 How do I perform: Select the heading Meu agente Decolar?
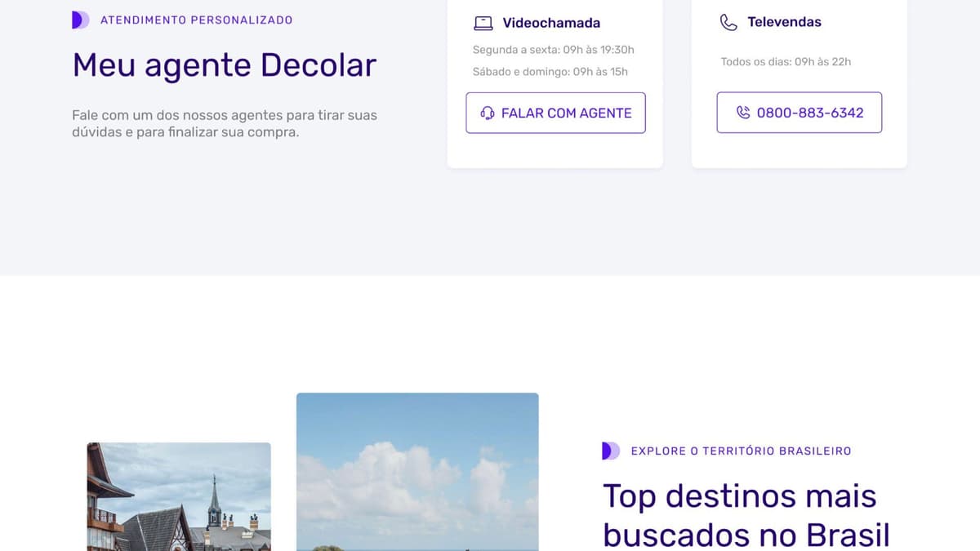coord(225,64)
